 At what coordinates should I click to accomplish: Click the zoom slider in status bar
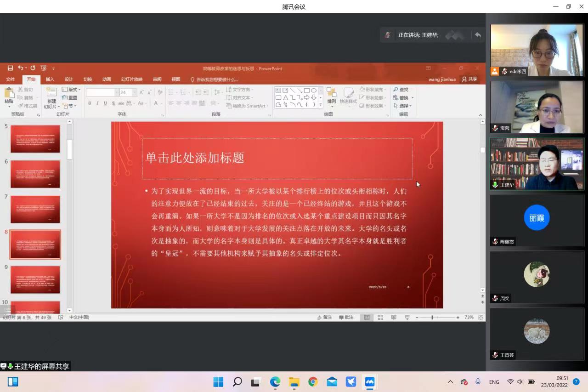point(432,318)
